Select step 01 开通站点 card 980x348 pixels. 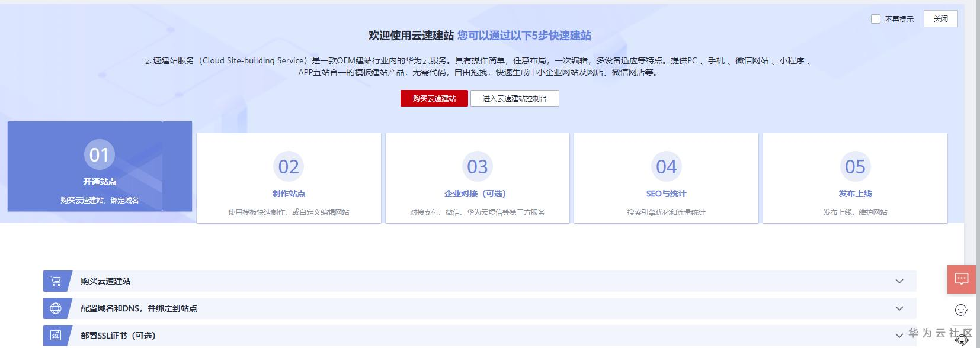100,166
